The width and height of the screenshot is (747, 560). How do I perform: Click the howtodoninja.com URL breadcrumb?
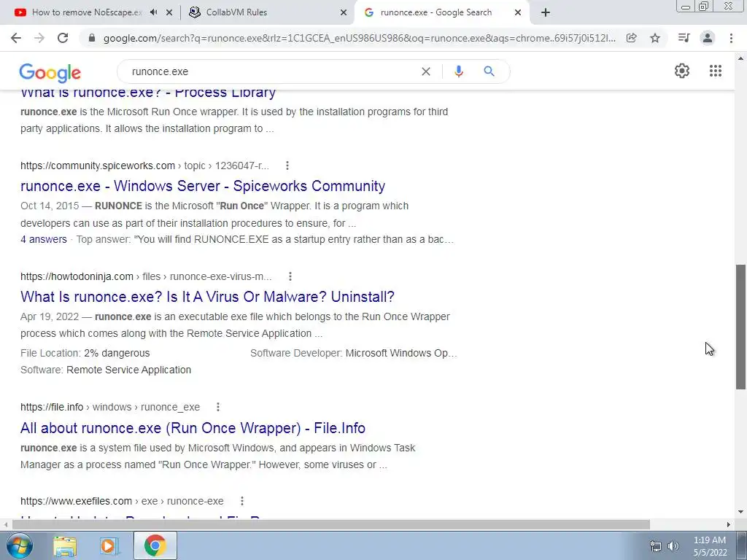[x=146, y=276]
